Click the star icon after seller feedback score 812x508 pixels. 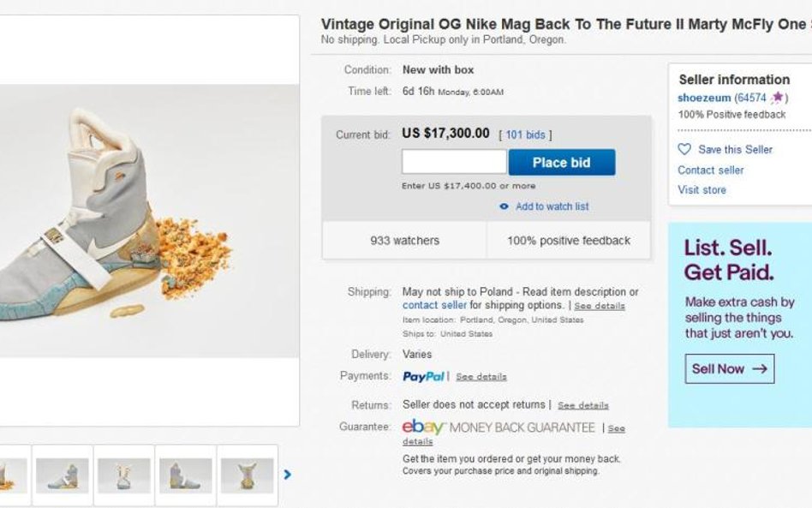pos(777,98)
